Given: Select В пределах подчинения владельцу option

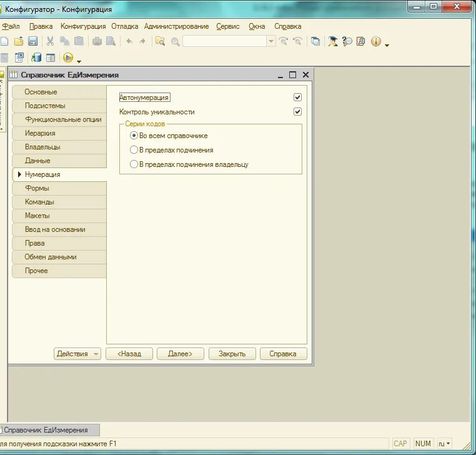Looking at the screenshot, I should [134, 164].
